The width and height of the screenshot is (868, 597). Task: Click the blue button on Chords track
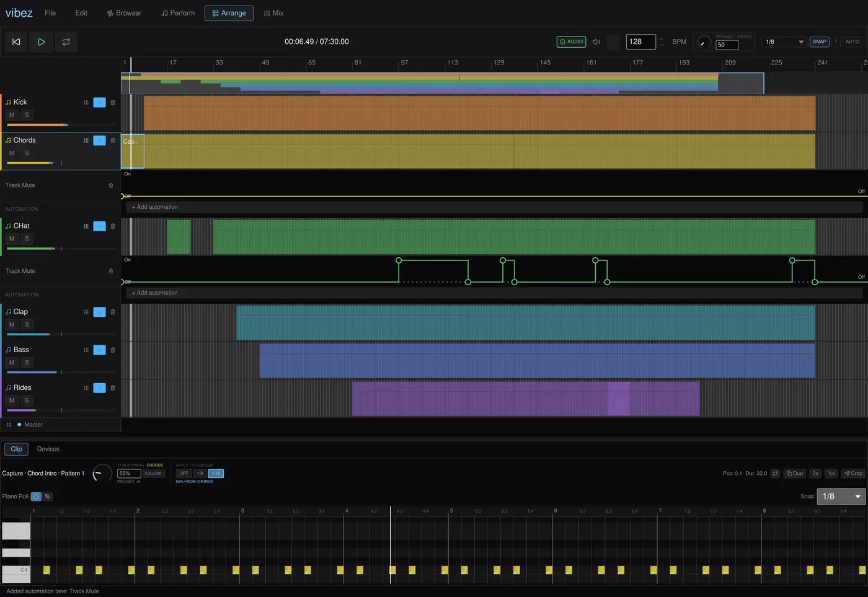[x=99, y=141]
